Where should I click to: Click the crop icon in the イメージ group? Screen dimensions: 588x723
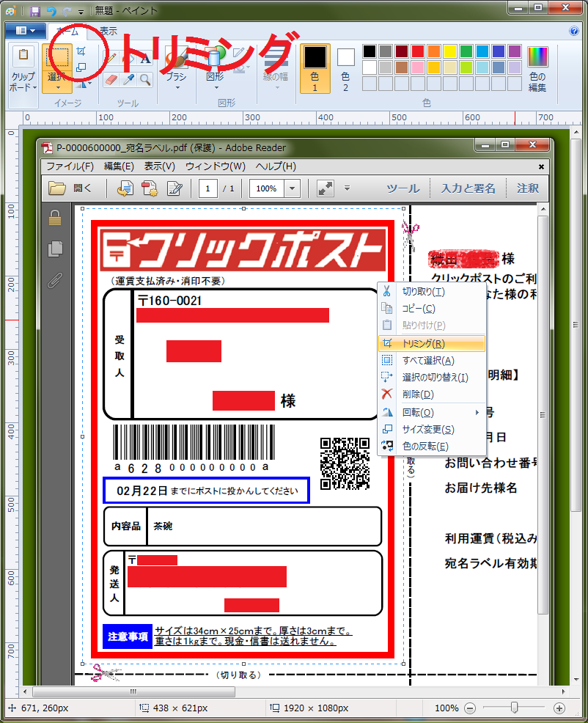pos(81,51)
